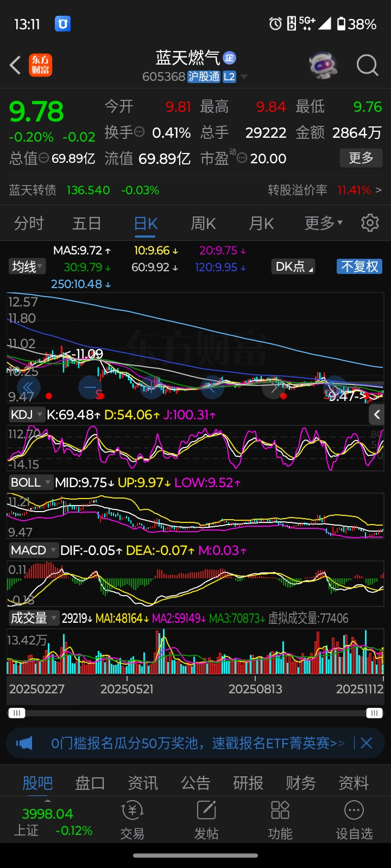Open chart settings gear icon

pos(370,223)
